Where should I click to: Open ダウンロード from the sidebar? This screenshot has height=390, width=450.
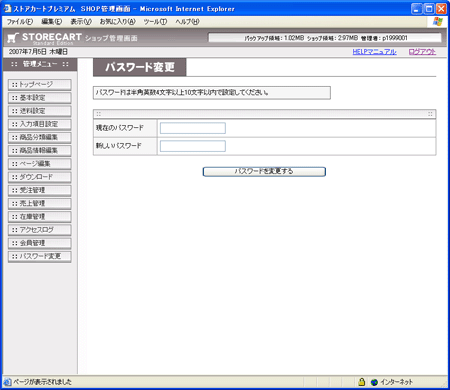tap(40, 177)
